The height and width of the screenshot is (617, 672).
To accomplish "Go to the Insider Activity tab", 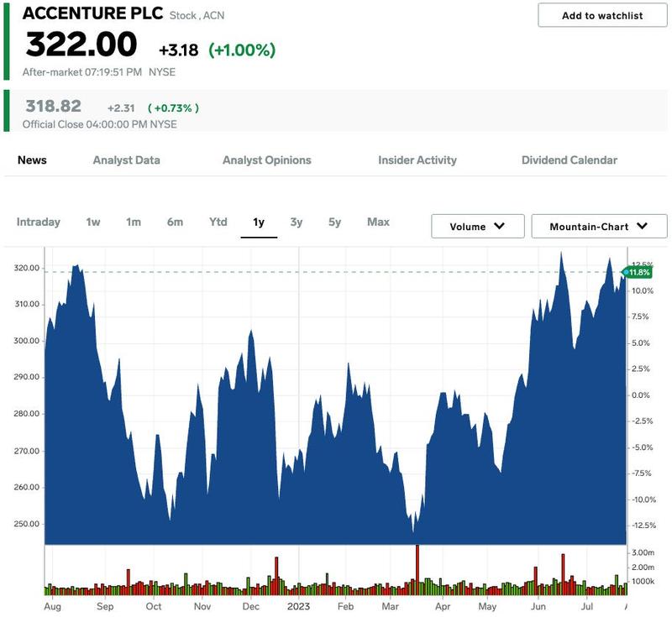I will (417, 160).
